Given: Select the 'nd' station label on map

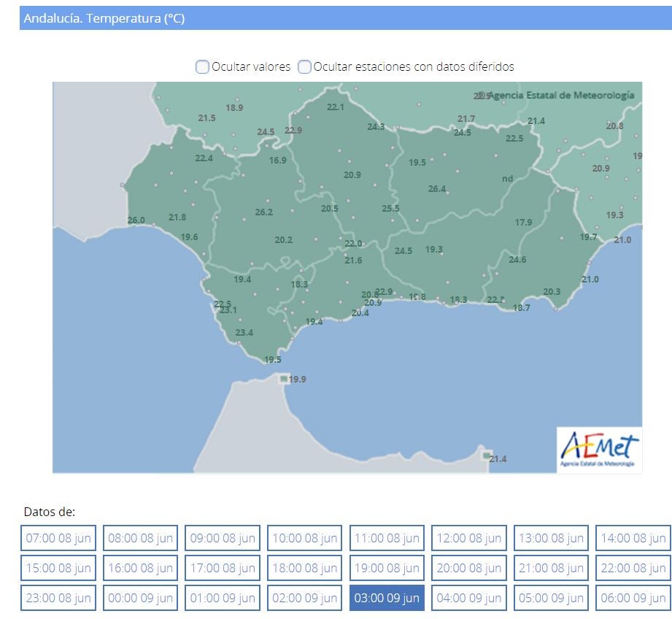Looking at the screenshot, I should (x=507, y=179).
